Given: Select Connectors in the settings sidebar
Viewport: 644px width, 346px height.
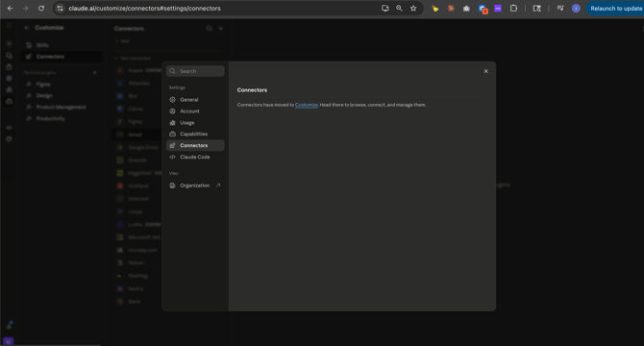Looking at the screenshot, I should 195,145.
